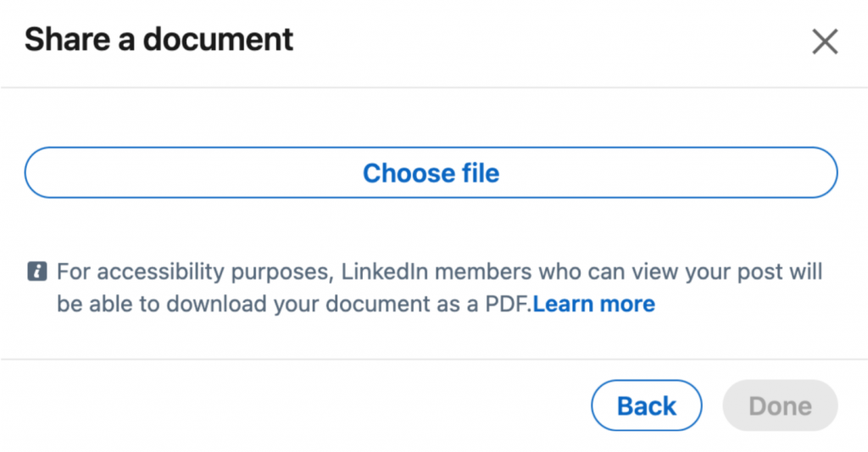Image resolution: width=868 pixels, height=452 pixels.
Task: Follow Learn more about PDF downloads
Action: (x=593, y=304)
